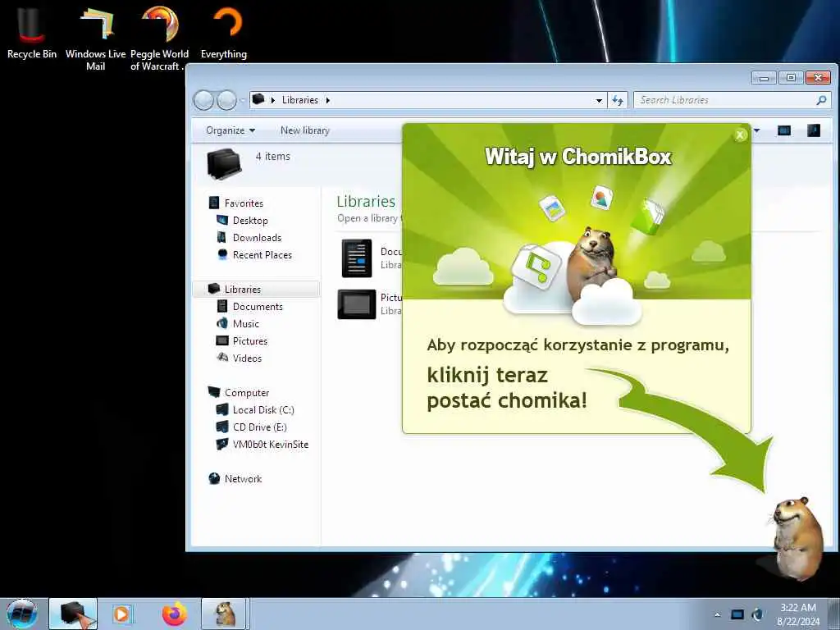Open the view options dropdown arrow

click(x=757, y=130)
